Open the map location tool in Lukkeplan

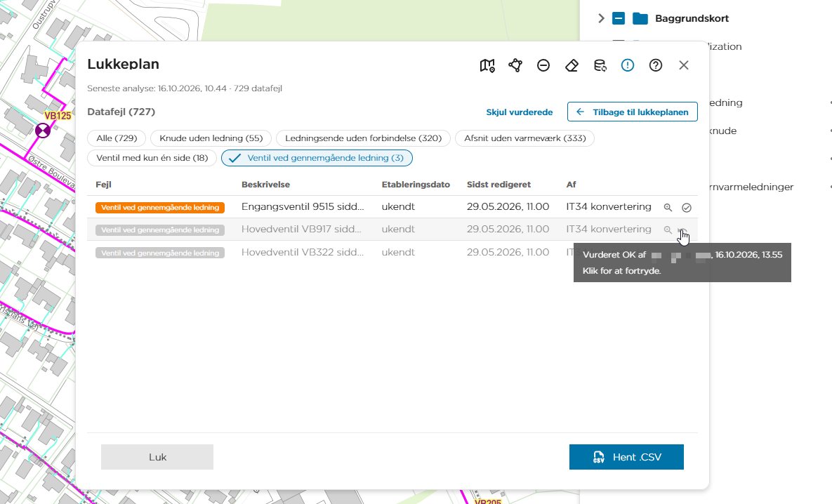[x=487, y=65]
